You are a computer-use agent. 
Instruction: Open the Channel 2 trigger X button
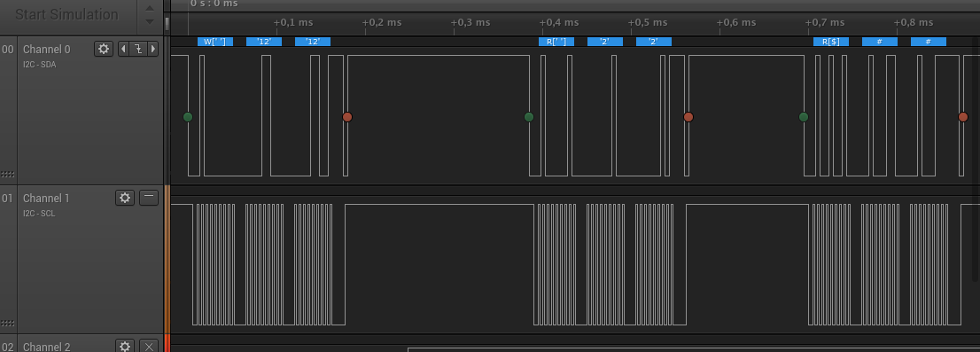[x=149, y=347]
